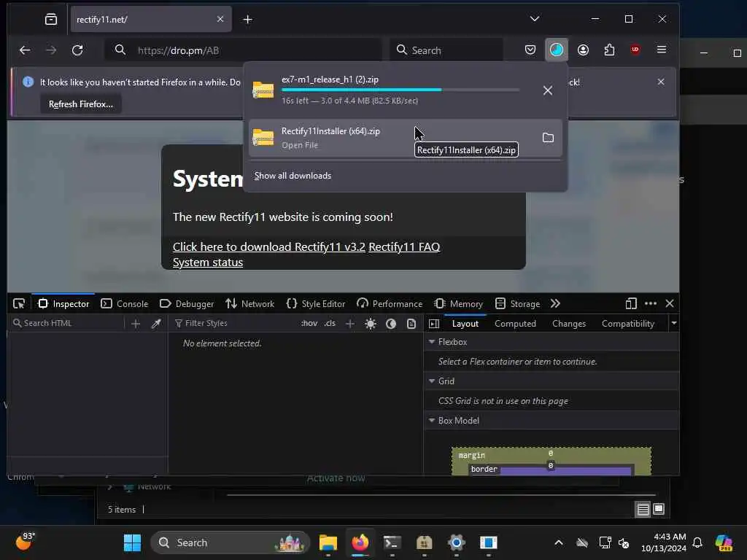Toggle light color scheme simulation

[x=370, y=324]
